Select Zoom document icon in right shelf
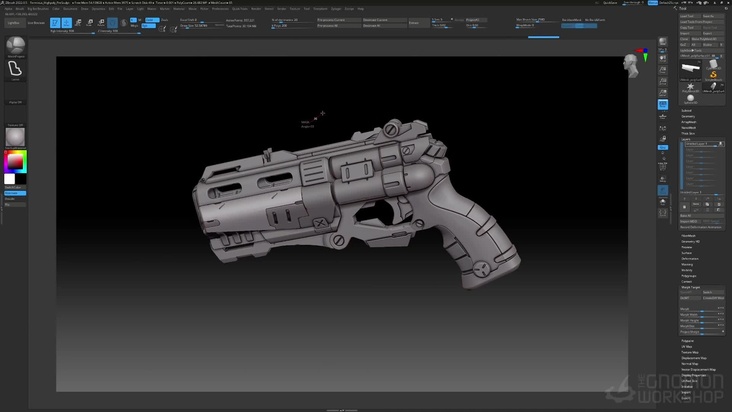The image size is (732, 412). pos(663,70)
